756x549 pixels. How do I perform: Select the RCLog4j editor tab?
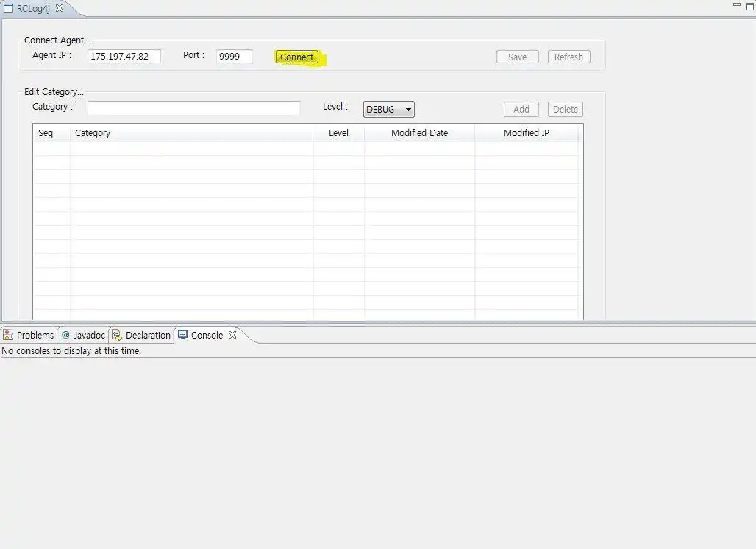coord(33,8)
